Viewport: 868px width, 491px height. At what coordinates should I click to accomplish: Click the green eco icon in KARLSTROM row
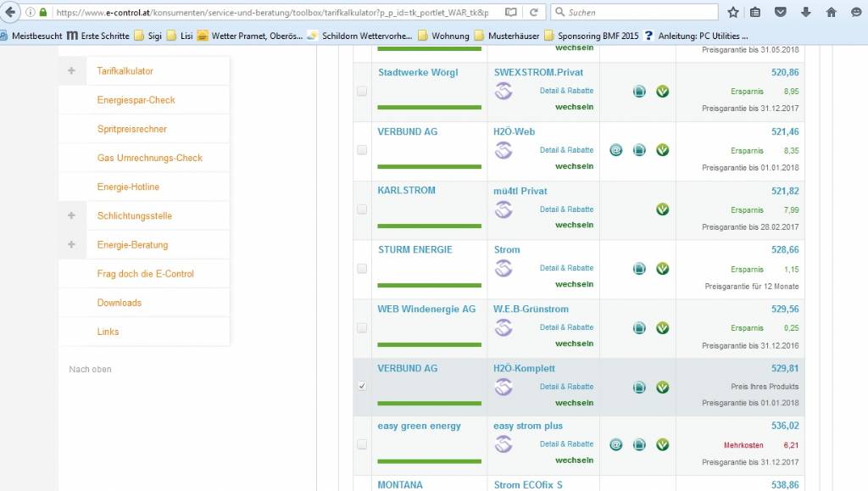coord(663,209)
